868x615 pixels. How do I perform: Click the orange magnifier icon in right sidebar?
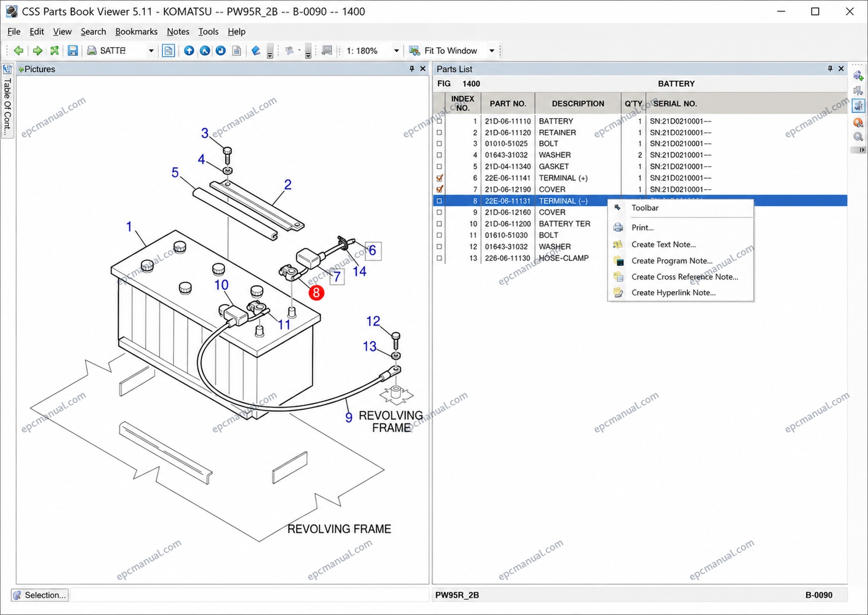pyautogui.click(x=858, y=123)
